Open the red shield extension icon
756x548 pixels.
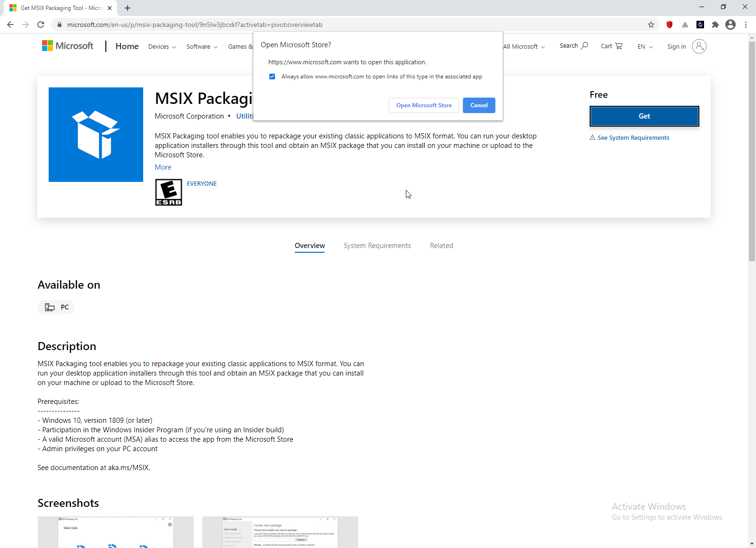coord(670,25)
